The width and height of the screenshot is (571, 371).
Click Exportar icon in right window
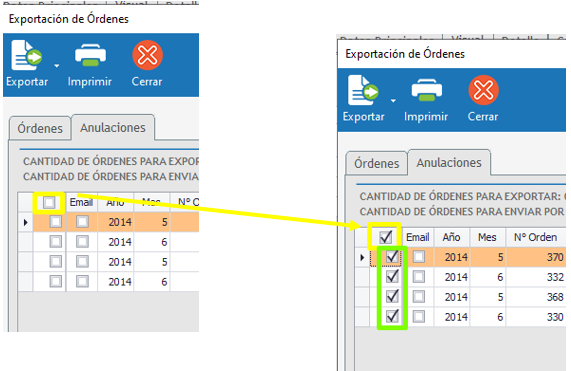point(363,90)
